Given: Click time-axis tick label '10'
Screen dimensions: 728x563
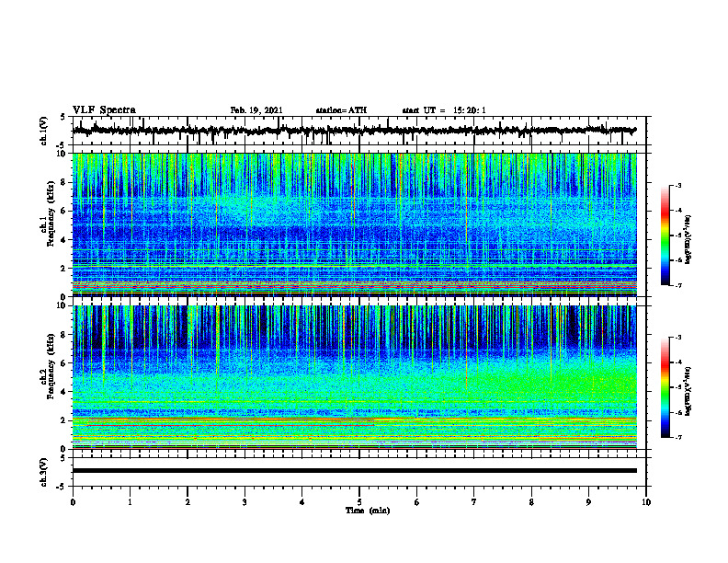Looking at the screenshot, I should pos(646,502).
